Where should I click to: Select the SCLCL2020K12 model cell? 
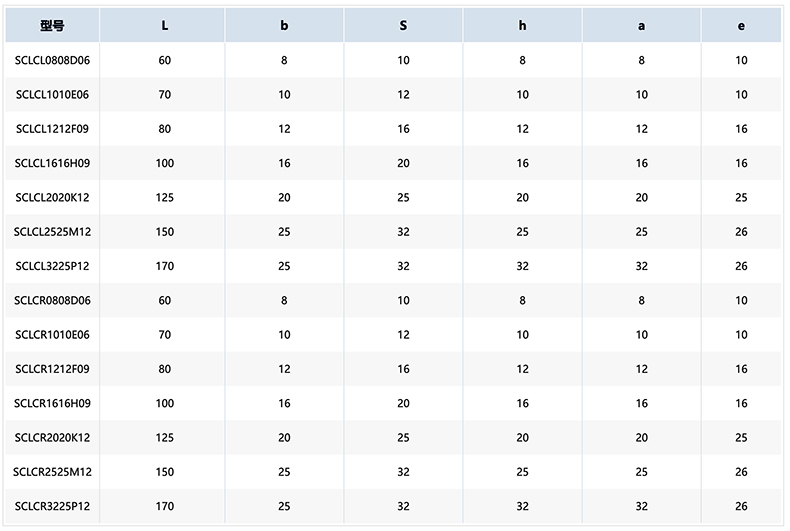[x=53, y=198]
